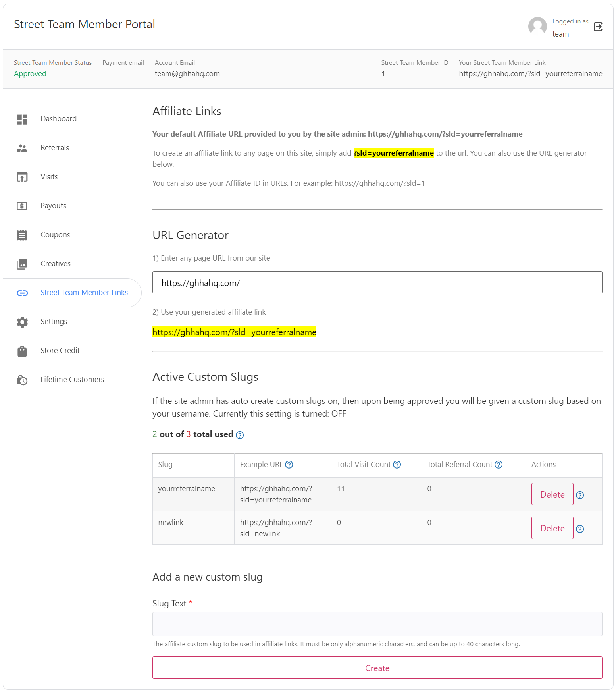Viewport: 616px width, 693px height.
Task: Click the Dashboard grid icon
Action: [x=22, y=119]
